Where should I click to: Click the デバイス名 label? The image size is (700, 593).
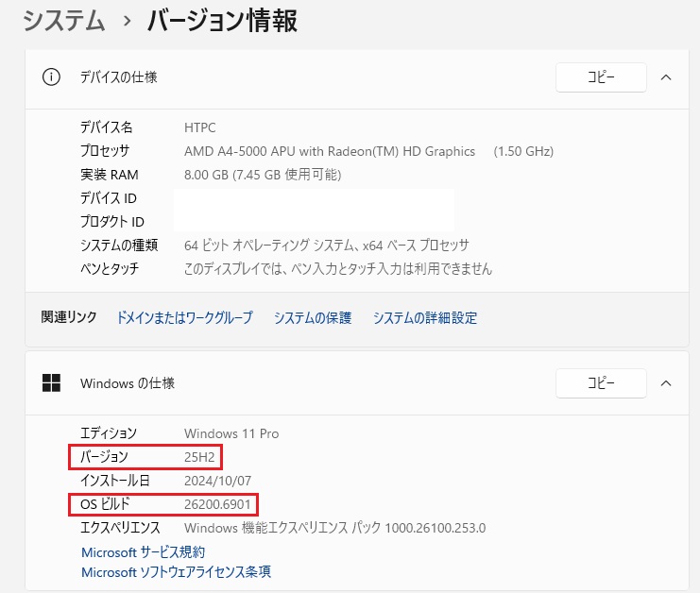click(x=106, y=127)
